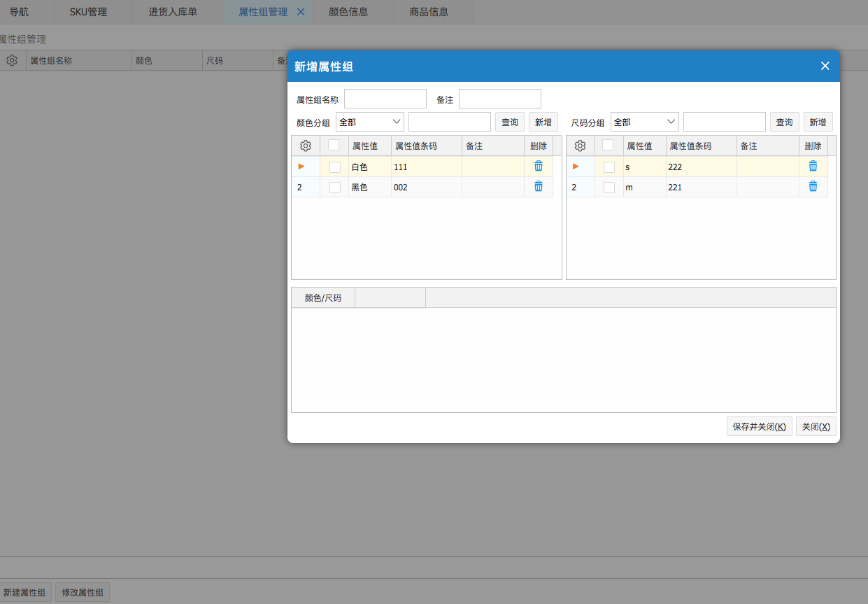Image resolution: width=868 pixels, height=604 pixels.
Task: Expand the 颜色分组 dropdown
Action: click(370, 122)
